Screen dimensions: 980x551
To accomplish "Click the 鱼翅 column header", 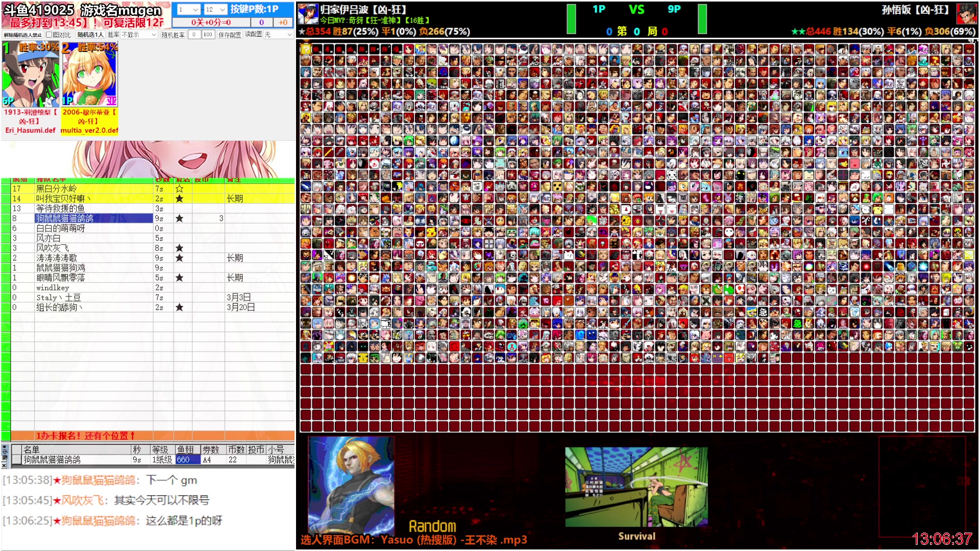I will pos(187,449).
